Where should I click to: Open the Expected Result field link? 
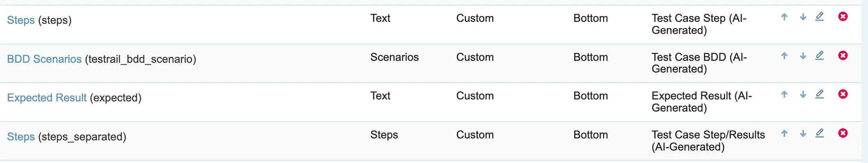pyautogui.click(x=46, y=97)
